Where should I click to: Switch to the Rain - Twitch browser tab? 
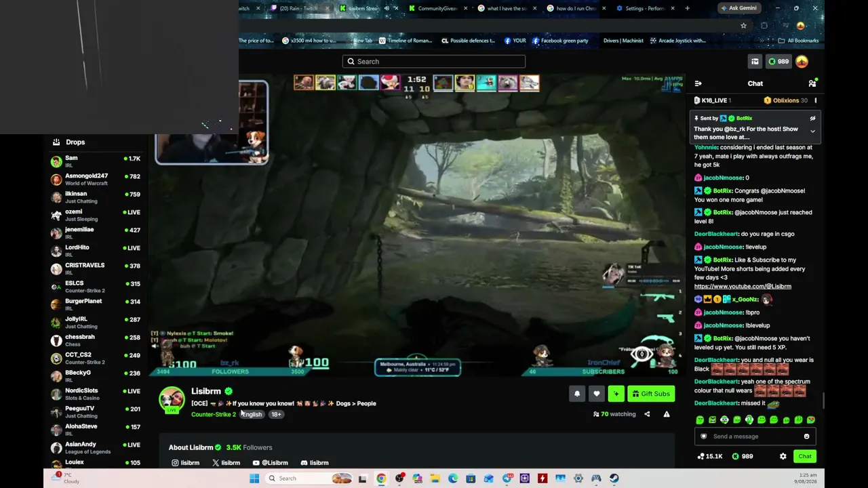click(298, 8)
